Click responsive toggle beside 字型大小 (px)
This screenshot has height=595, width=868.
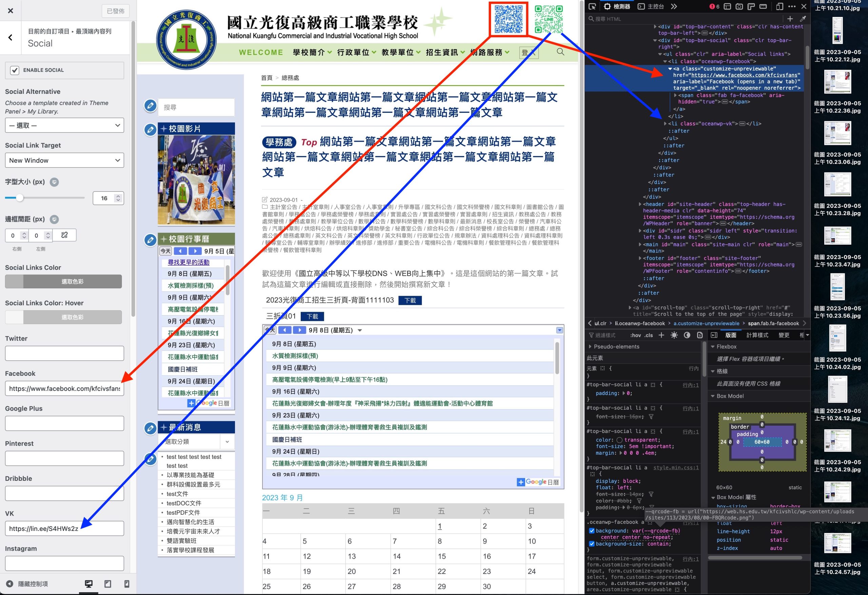point(55,182)
